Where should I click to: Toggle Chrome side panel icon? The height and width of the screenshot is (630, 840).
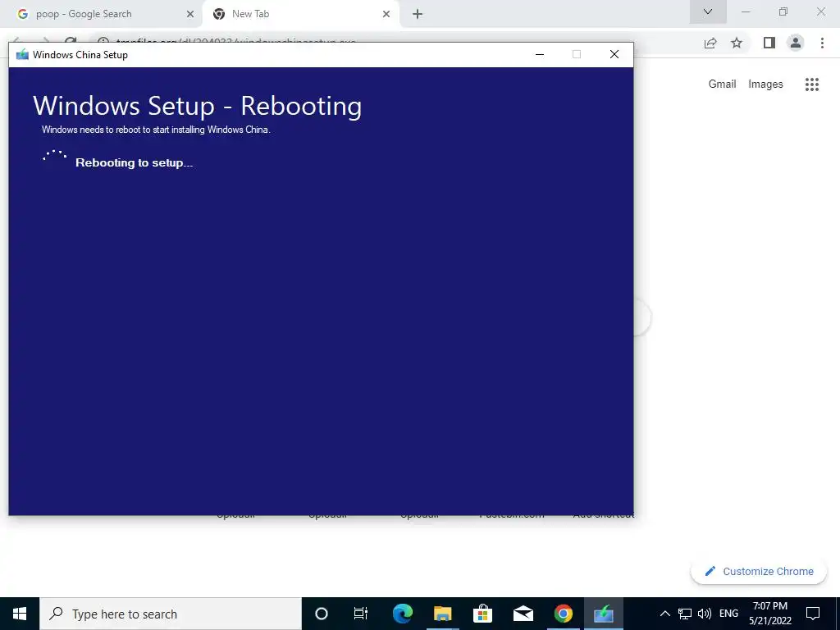point(769,43)
